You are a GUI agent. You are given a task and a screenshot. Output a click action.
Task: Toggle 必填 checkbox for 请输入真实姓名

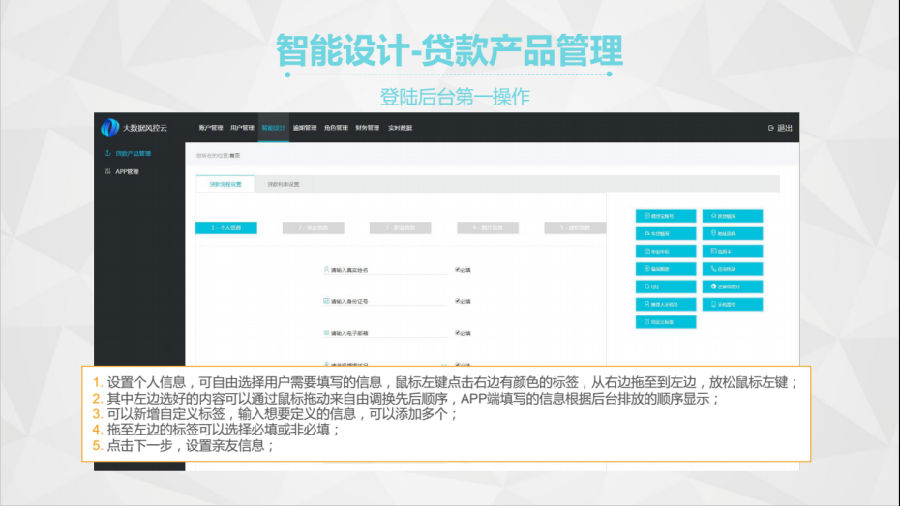[457, 269]
